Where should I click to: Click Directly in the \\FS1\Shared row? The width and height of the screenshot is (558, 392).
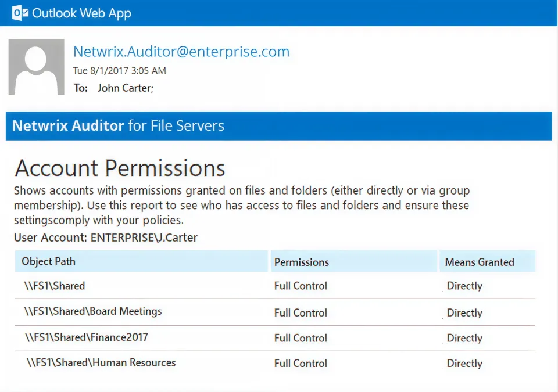point(464,286)
